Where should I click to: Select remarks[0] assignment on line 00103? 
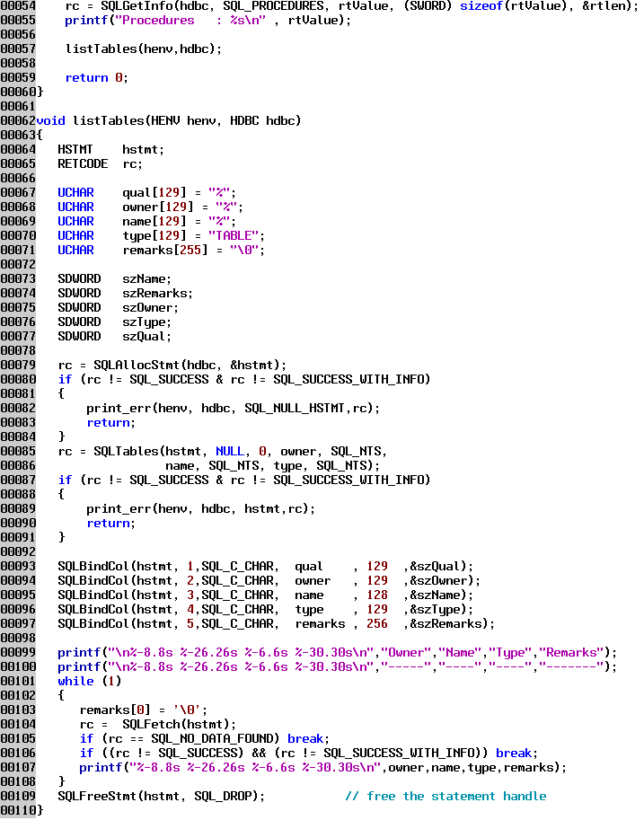click(x=144, y=710)
